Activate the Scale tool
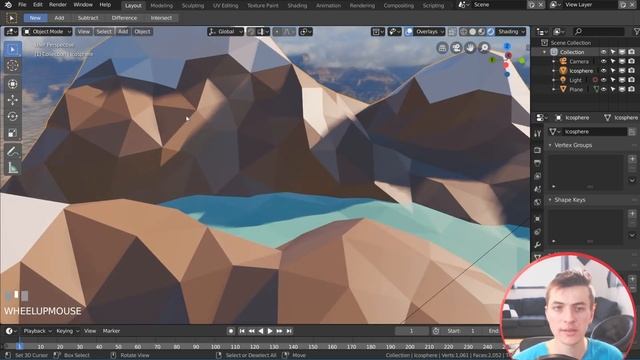This screenshot has height=360, width=640. pos(13,133)
